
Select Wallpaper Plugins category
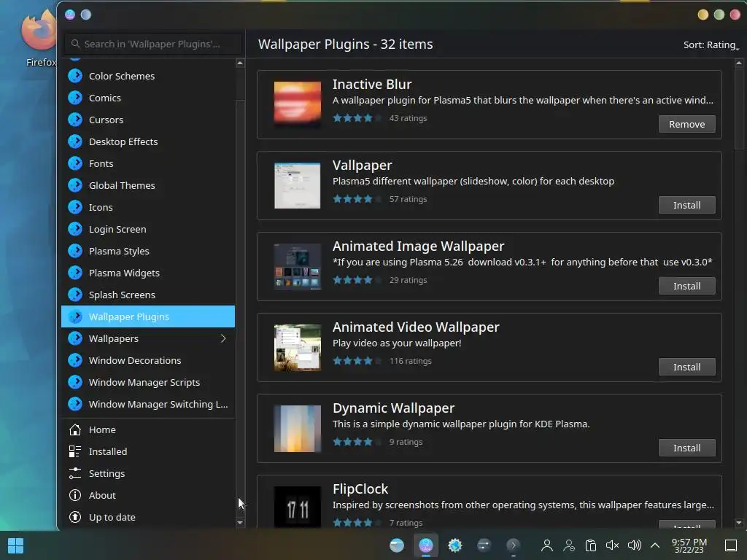(x=148, y=316)
